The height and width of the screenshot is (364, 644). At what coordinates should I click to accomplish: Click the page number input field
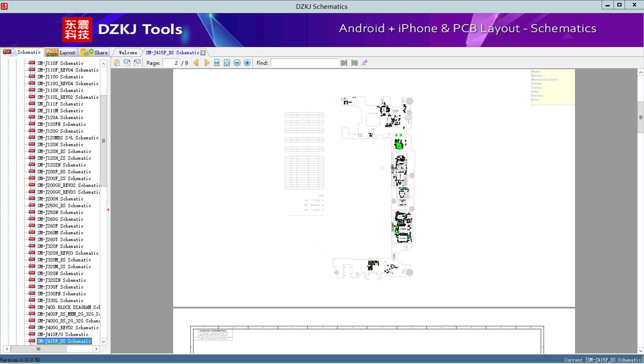click(x=171, y=63)
